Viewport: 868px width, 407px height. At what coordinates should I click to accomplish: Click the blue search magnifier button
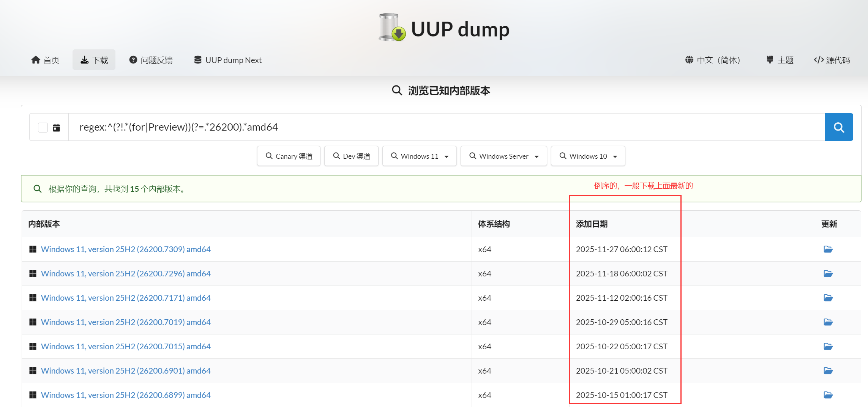click(839, 127)
